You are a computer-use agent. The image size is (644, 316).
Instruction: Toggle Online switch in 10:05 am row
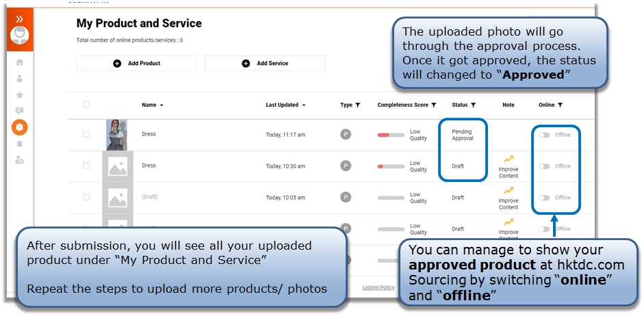click(544, 198)
